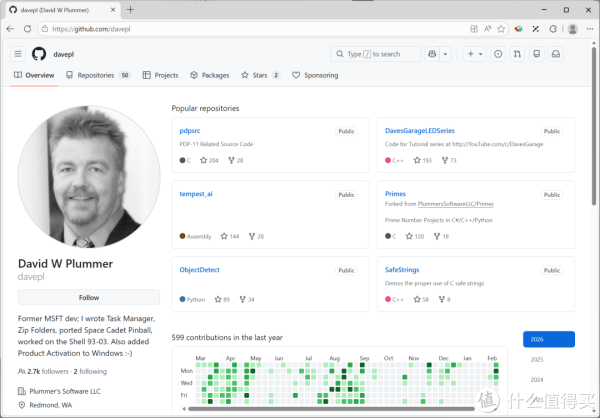The image size is (600, 418).
Task: Open the Repositories icon in header
Action: (x=537, y=54)
